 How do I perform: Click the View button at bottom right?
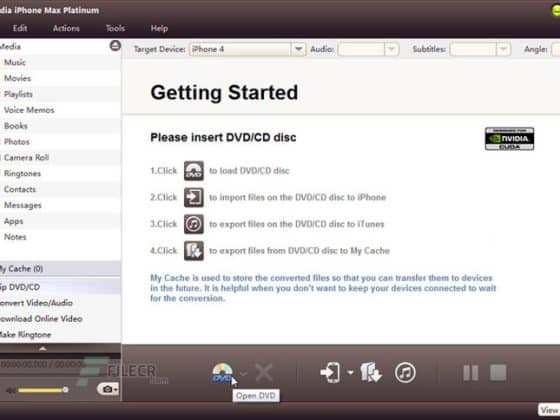pos(549,410)
